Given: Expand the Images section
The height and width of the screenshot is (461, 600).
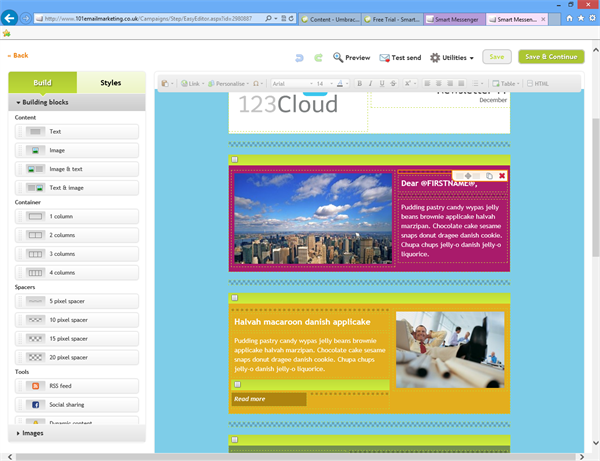Looking at the screenshot, I should point(77,433).
